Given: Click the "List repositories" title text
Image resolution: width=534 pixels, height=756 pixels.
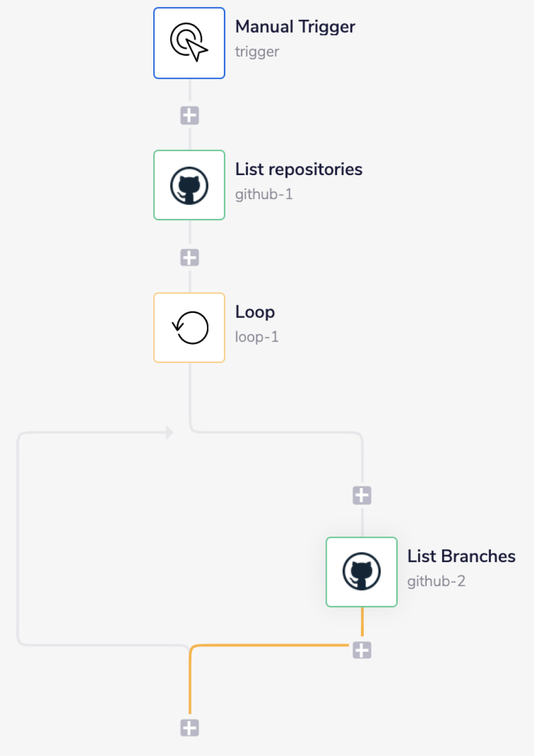Looking at the screenshot, I should tap(299, 169).
